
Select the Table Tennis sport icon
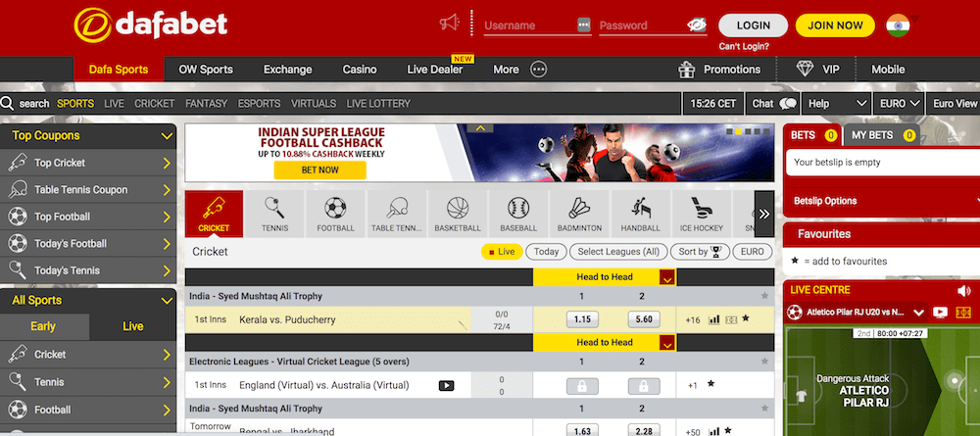point(397,214)
